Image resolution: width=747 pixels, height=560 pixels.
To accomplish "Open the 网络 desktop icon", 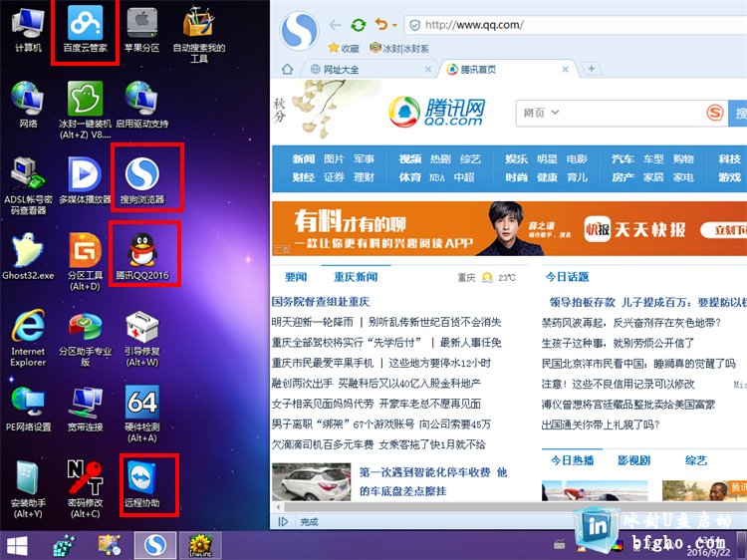I will 28,105.
